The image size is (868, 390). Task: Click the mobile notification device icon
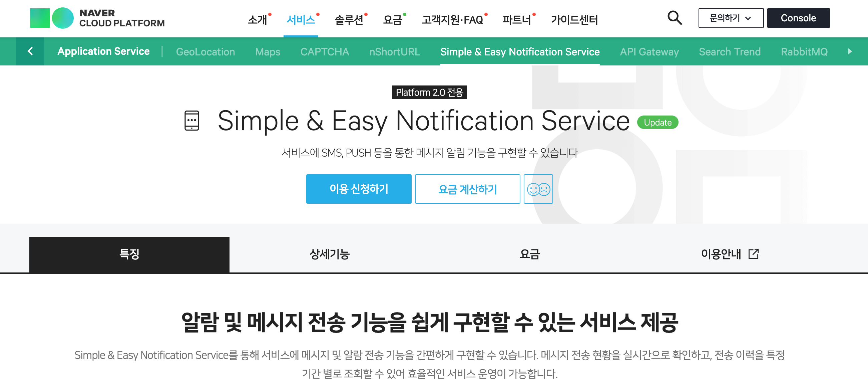pyautogui.click(x=192, y=121)
